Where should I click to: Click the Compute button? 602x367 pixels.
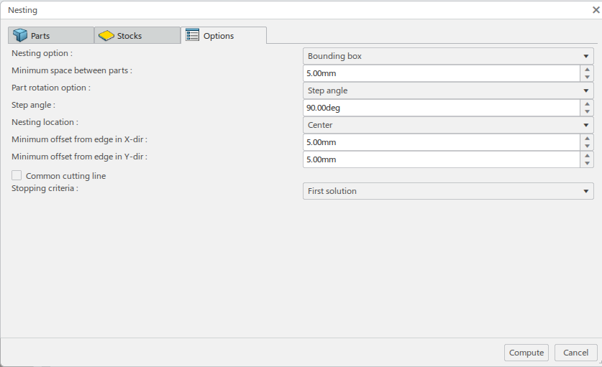tap(526, 352)
